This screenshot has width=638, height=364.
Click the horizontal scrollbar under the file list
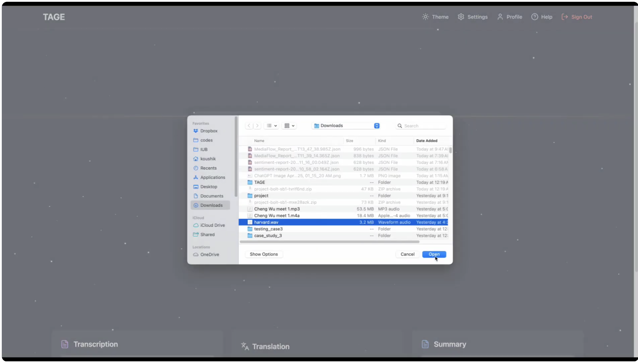pos(329,242)
